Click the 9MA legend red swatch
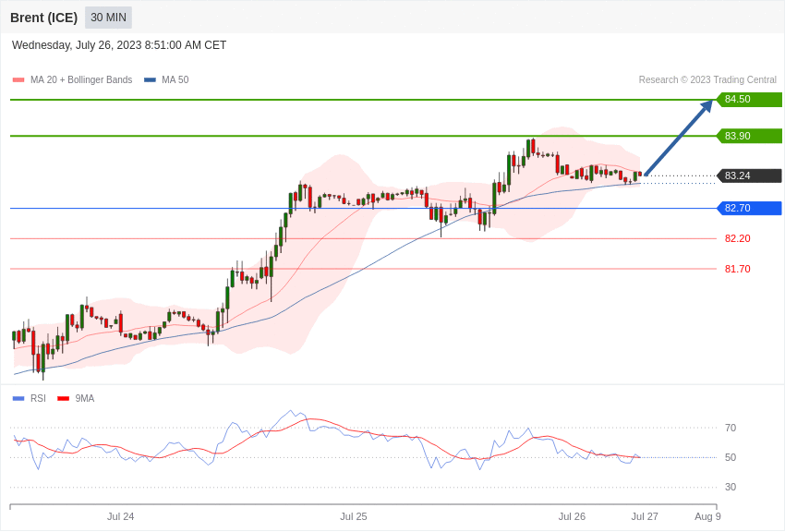Image resolution: width=785 pixels, height=532 pixels. click(63, 398)
